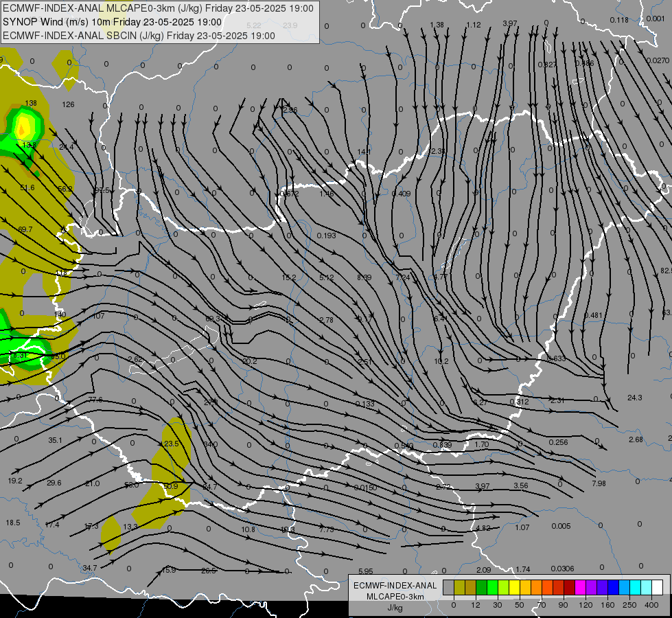This screenshot has width=672, height=618.
Task: Click the map value 77.6
Action: [95, 400]
